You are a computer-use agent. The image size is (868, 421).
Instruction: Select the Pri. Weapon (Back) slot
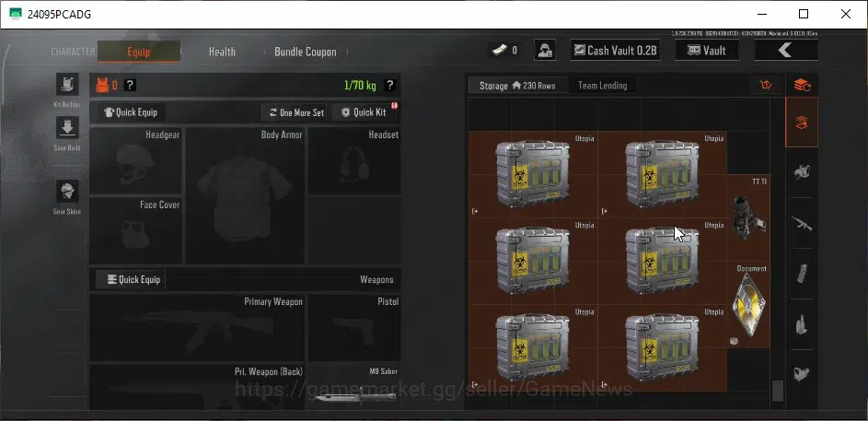point(197,389)
